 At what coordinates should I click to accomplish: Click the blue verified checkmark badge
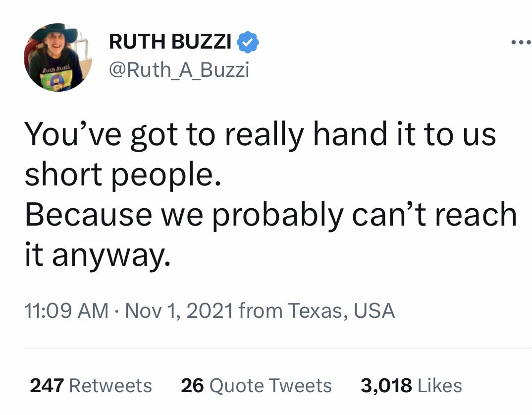click(248, 43)
